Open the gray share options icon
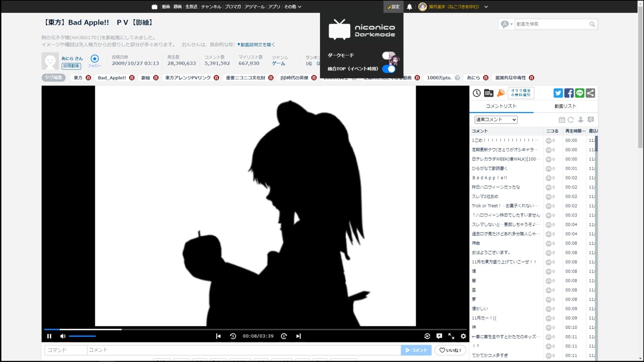The width and height of the screenshot is (644, 362). tap(591, 93)
